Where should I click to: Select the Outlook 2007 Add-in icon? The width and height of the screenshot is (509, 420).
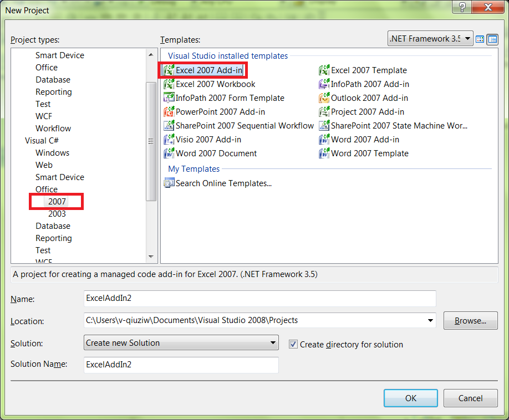[324, 98]
